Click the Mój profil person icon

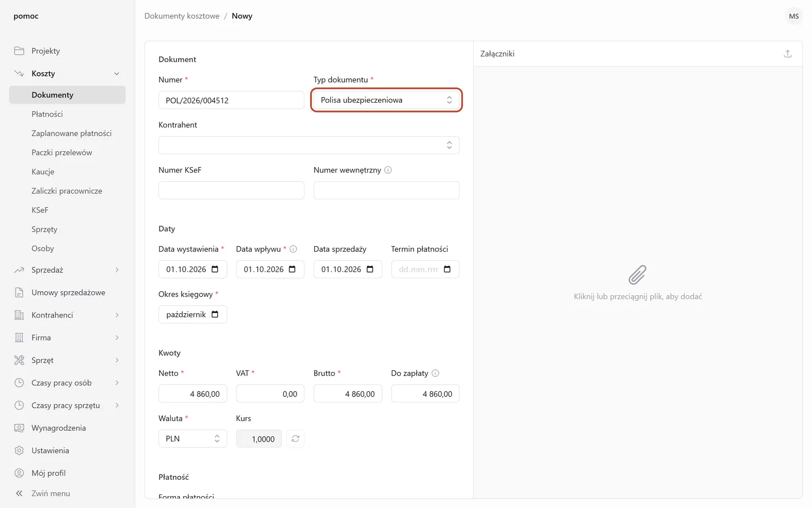[19, 473]
